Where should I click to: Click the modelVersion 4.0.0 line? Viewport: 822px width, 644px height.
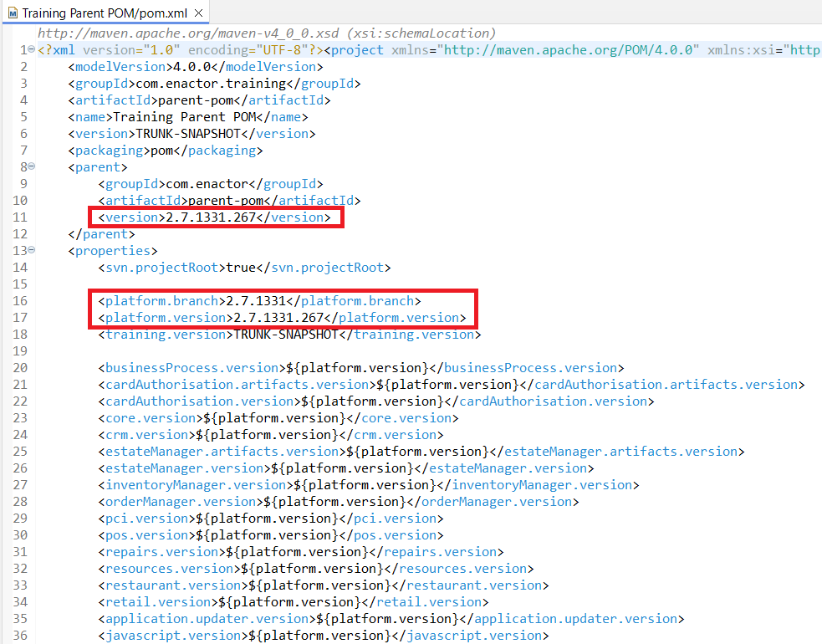coord(195,67)
